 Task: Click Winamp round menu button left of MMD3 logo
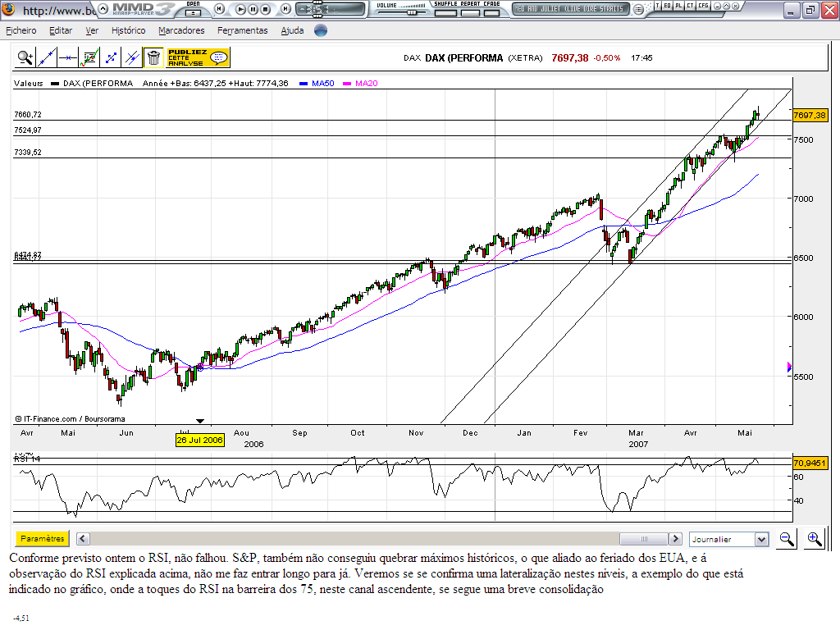tap(103, 8)
